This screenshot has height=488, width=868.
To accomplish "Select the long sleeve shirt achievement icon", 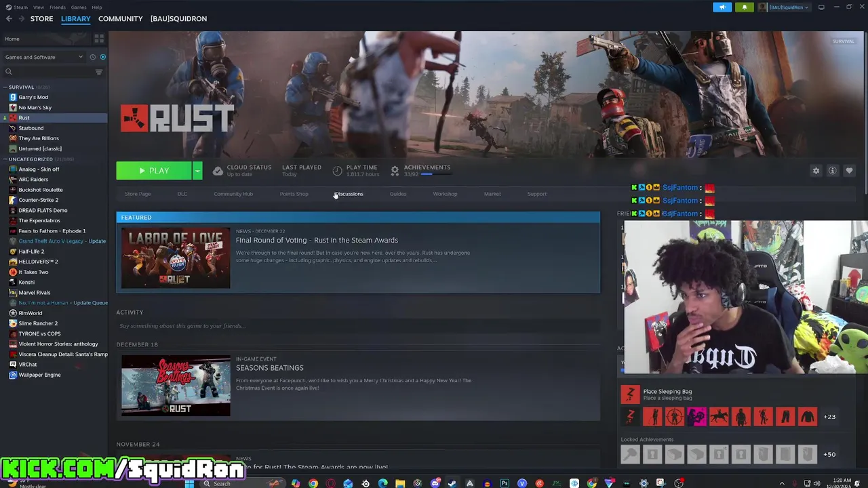I will (808, 417).
